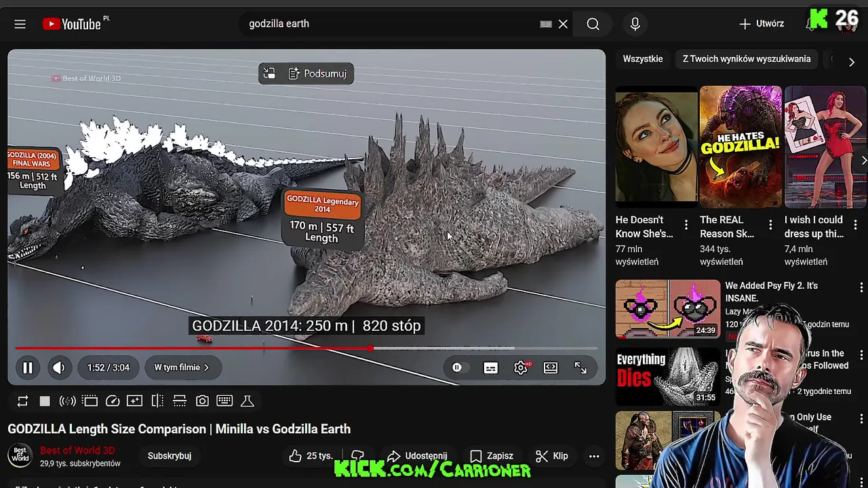
Task: Click the icon left of Podsumuj
Action: pos(269,73)
